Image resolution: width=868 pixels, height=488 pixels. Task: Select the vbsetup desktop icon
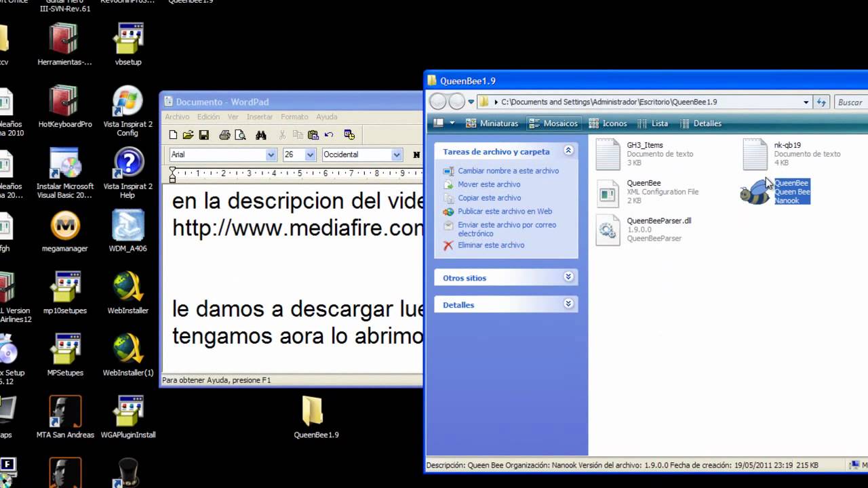pos(128,45)
